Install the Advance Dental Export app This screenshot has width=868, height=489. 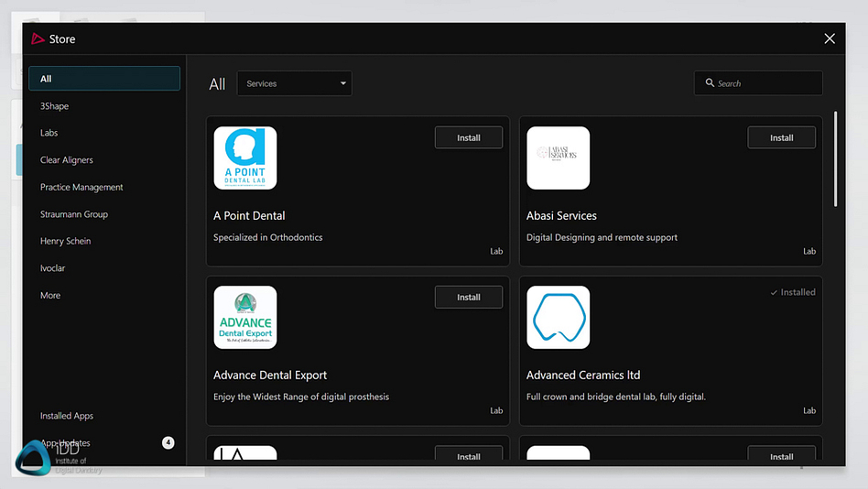pyautogui.click(x=468, y=297)
